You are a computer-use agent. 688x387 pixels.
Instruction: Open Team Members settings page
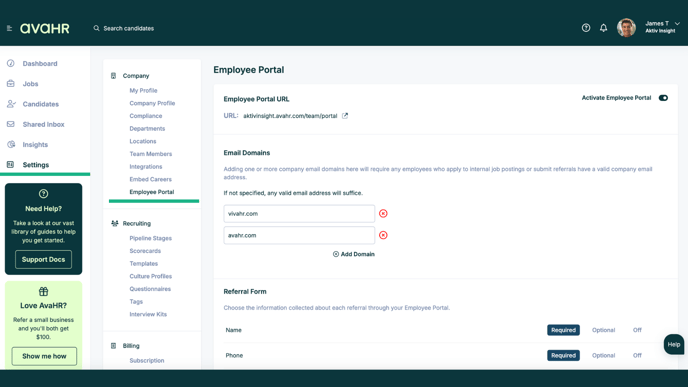150,154
